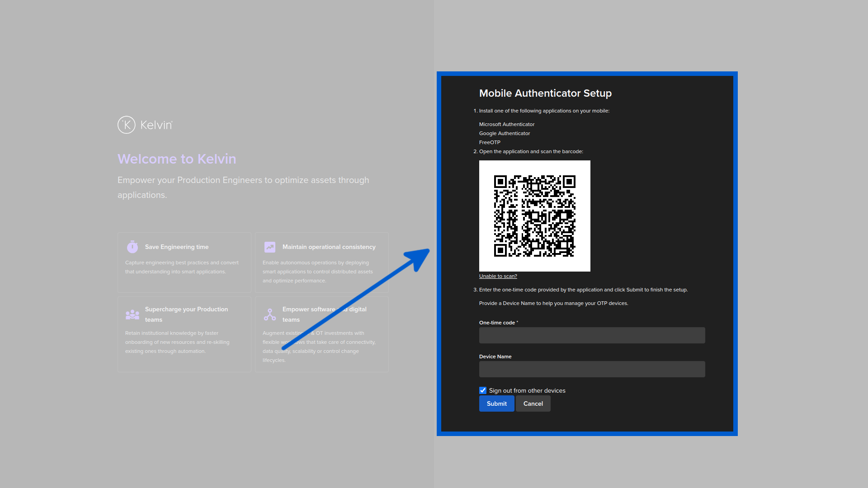Click the Google Authenticator list entry
This screenshot has width=868, height=488.
pyautogui.click(x=504, y=133)
